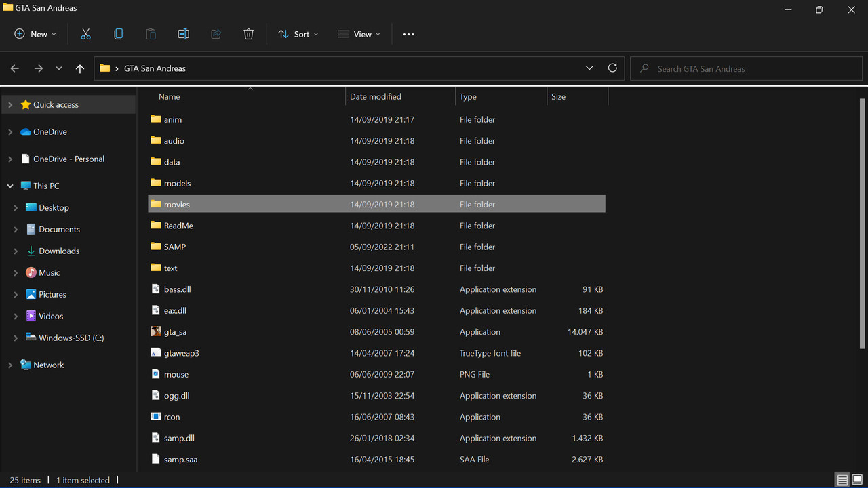Image resolution: width=868 pixels, height=488 pixels.
Task: Expand the Quick access tree node
Action: 10,105
